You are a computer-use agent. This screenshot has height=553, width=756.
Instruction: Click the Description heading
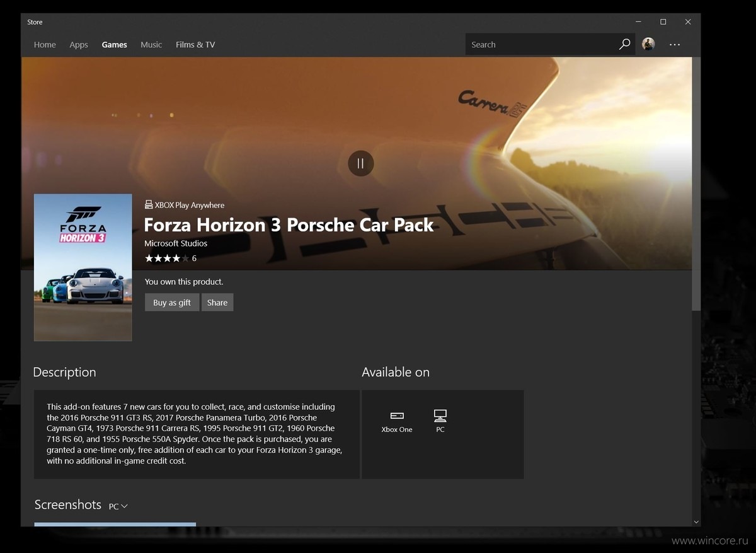64,372
